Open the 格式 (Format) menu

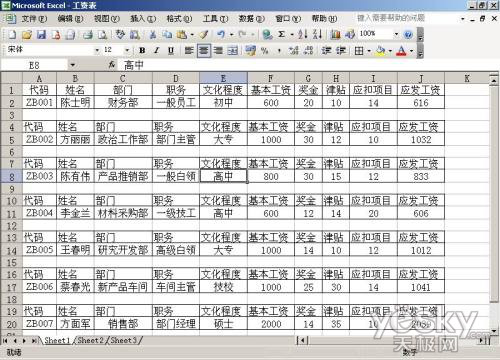point(179,19)
